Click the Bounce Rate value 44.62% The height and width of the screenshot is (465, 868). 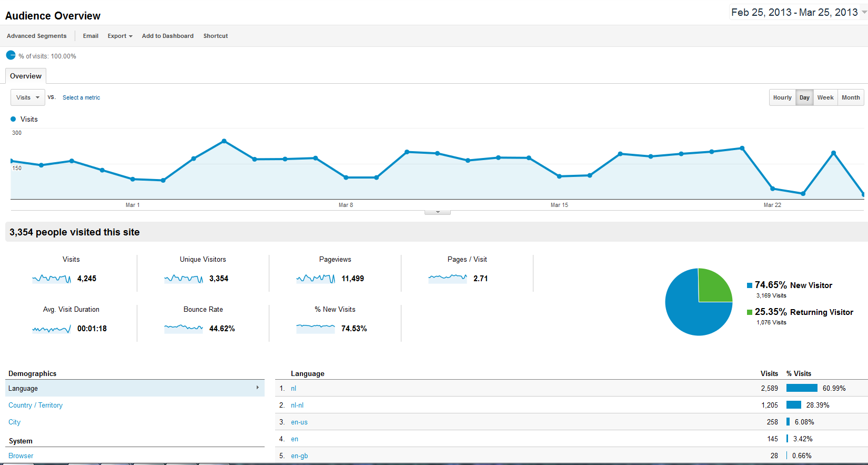(x=222, y=329)
